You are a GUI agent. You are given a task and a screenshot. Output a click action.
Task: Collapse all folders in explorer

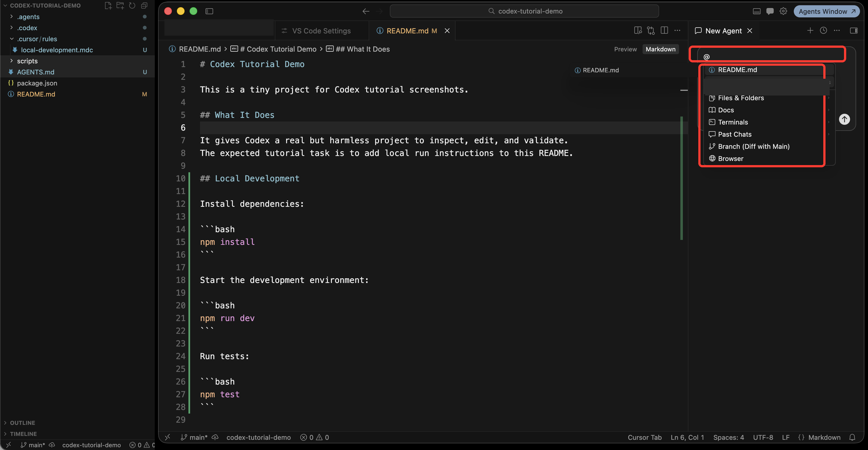[x=144, y=6]
